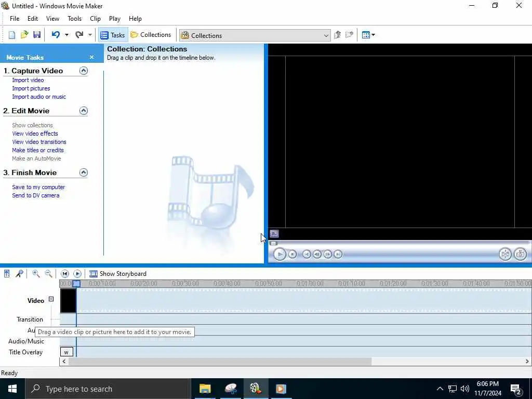Open the Help menu
This screenshot has height=399, width=532.
(135, 19)
